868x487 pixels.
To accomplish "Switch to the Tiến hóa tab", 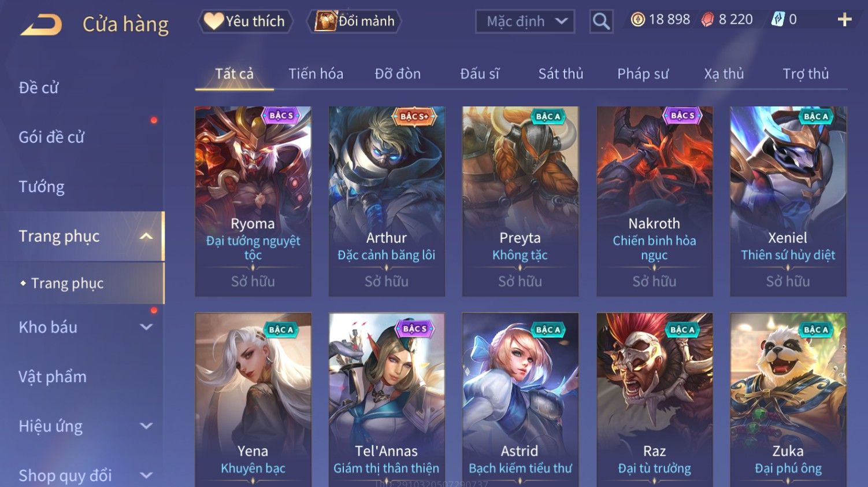I will [316, 74].
